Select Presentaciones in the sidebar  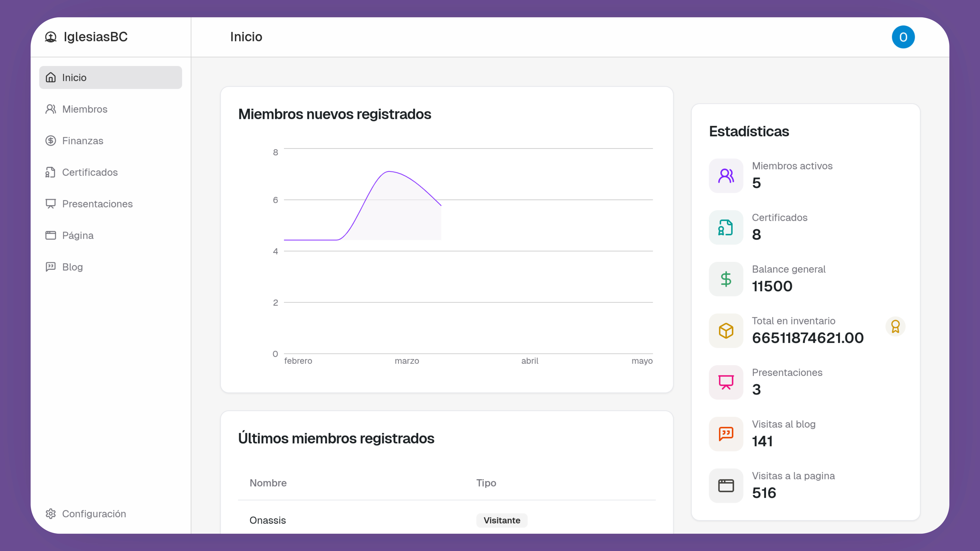click(97, 204)
